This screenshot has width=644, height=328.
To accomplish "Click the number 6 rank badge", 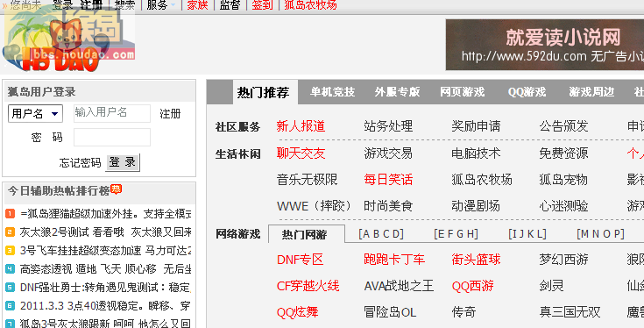I will [11, 306].
